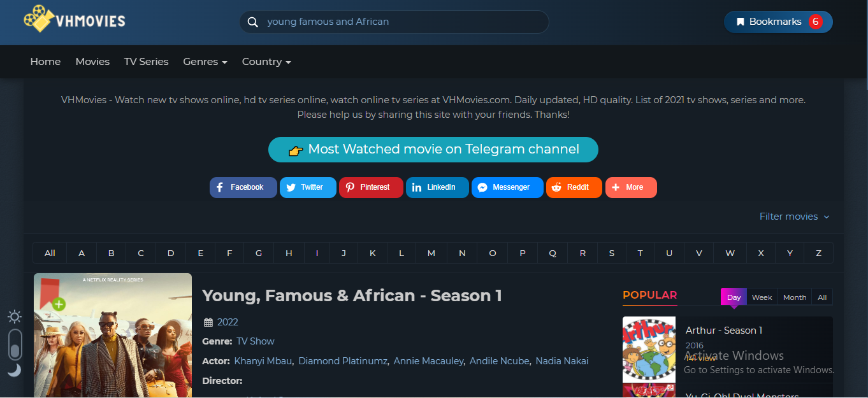
Task: Switch to dark mode moon icon
Action: pyautogui.click(x=15, y=370)
